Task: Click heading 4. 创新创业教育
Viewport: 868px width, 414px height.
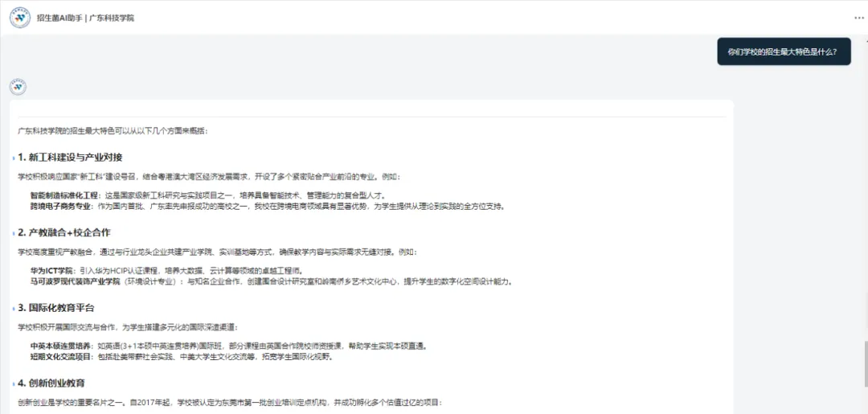Action: click(x=51, y=383)
